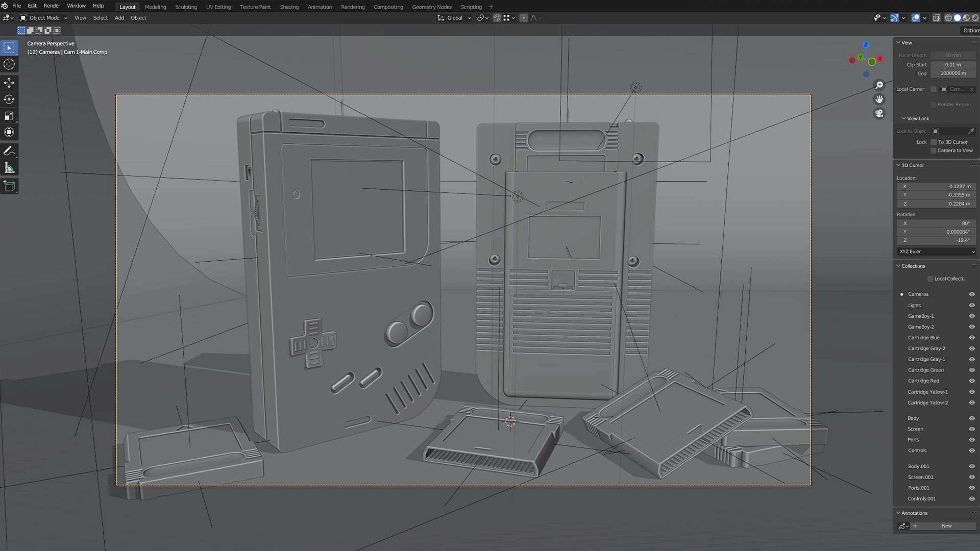Click the Clip Start value field
Viewport: 980px width, 551px height.
coord(952,65)
